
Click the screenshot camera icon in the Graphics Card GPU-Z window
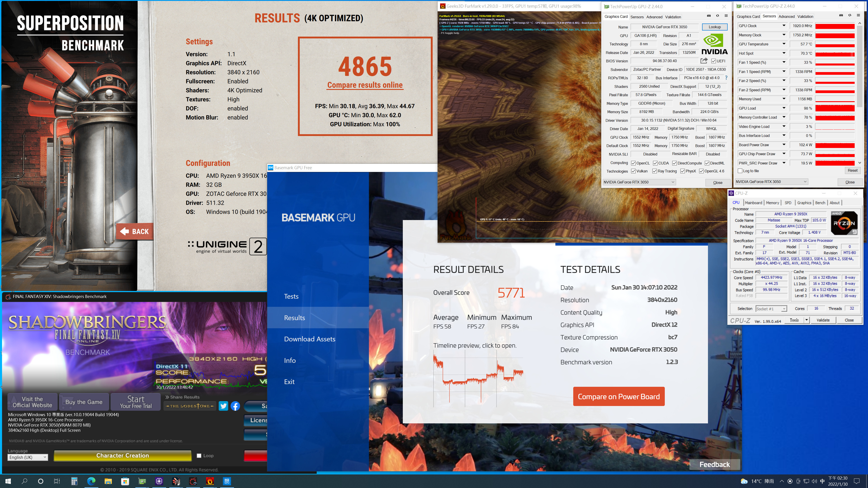point(709,16)
